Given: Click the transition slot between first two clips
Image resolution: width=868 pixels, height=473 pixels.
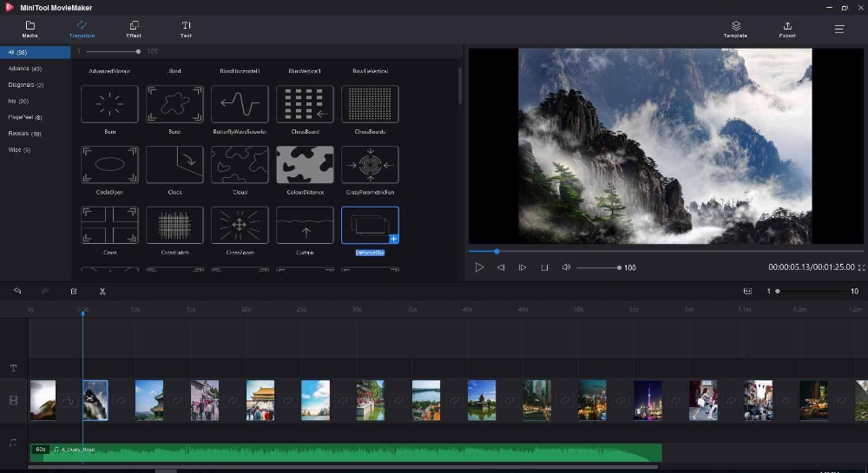Looking at the screenshot, I should tap(69, 400).
